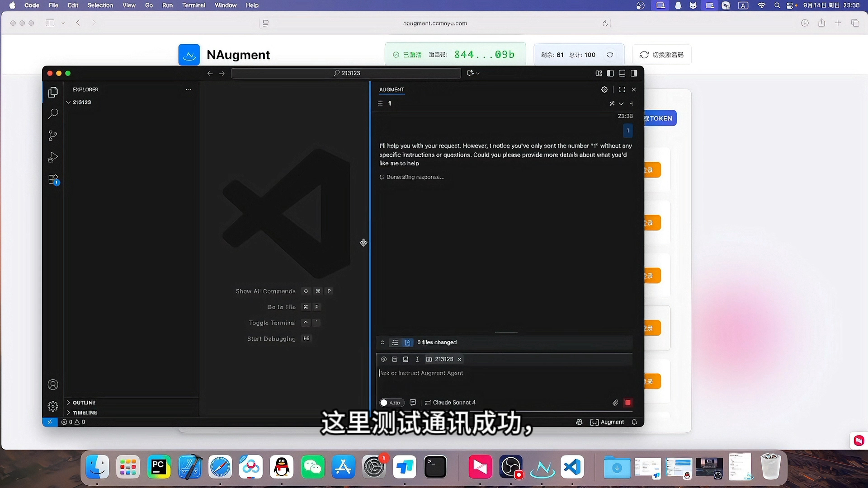Image resolution: width=868 pixels, height=488 pixels.
Task: Toggle the primary side bar layout button
Action: tap(610, 73)
